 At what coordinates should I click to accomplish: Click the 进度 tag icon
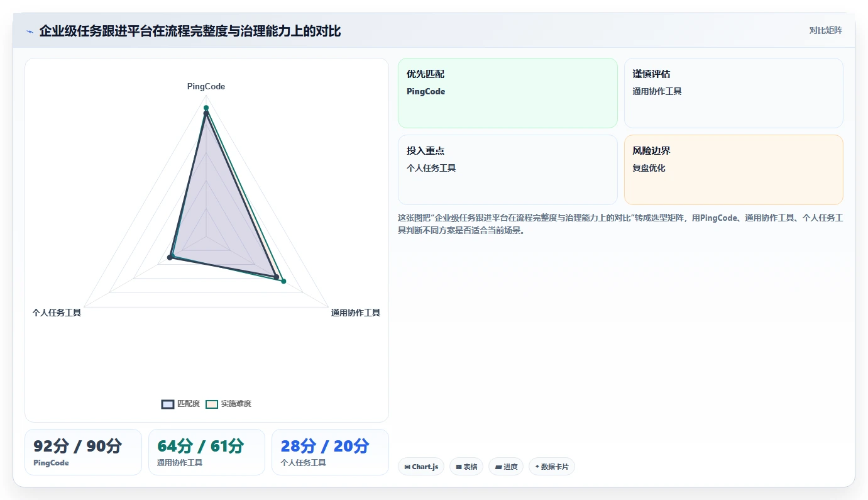(x=498, y=467)
